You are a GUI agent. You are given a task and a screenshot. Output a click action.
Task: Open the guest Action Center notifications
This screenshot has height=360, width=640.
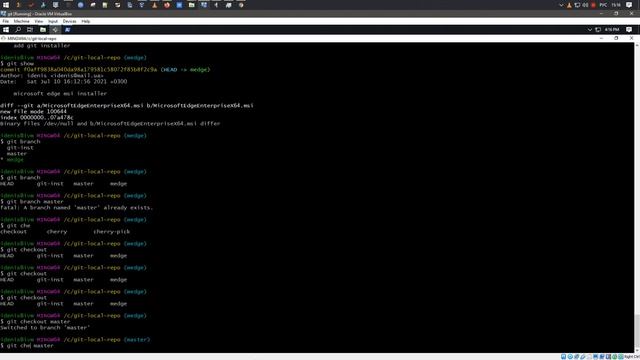coord(629,30)
